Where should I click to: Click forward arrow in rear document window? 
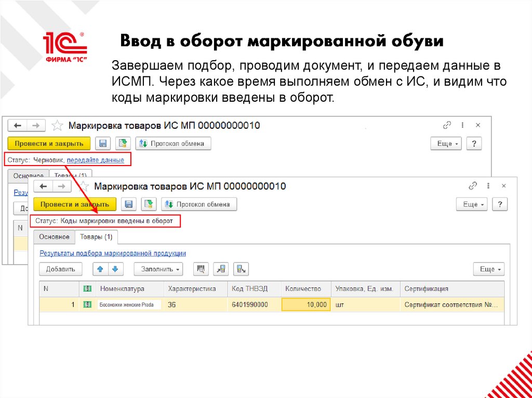(x=36, y=126)
